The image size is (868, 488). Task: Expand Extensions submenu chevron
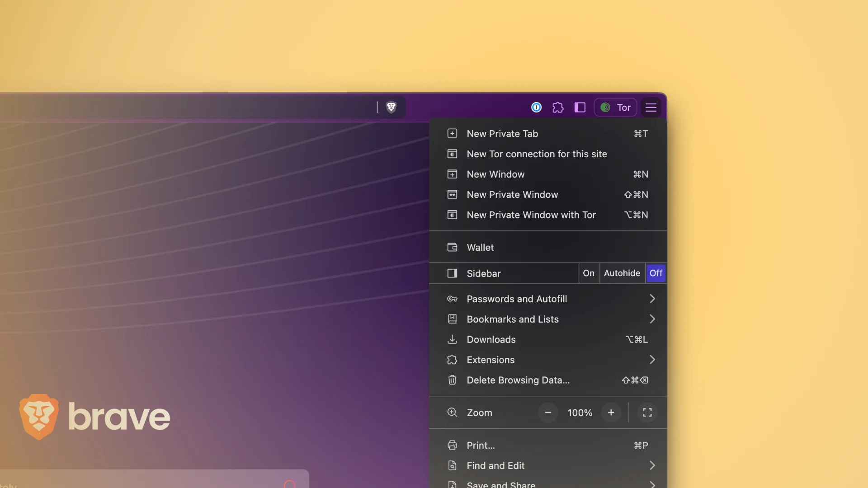point(652,360)
